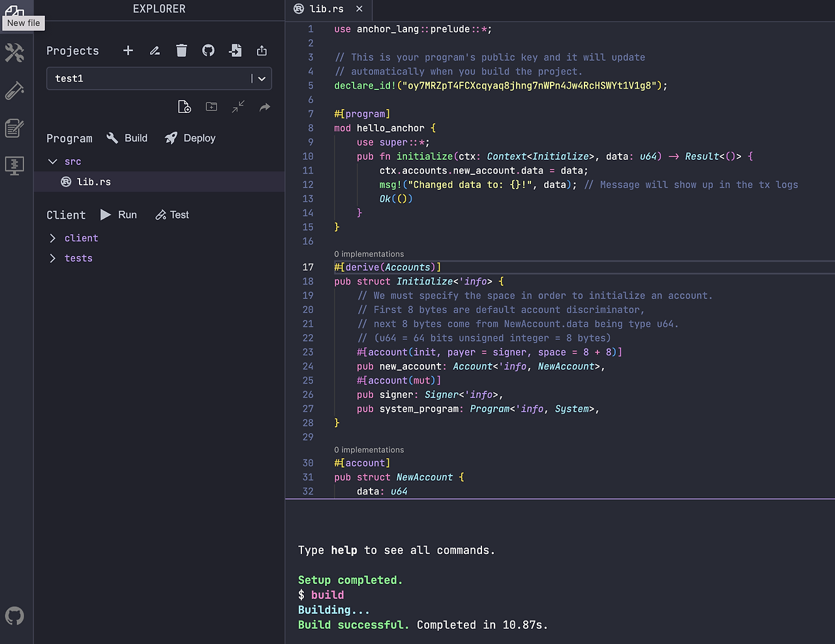Viewport: 835px width, 644px height.
Task: Build the program
Action: (127, 138)
